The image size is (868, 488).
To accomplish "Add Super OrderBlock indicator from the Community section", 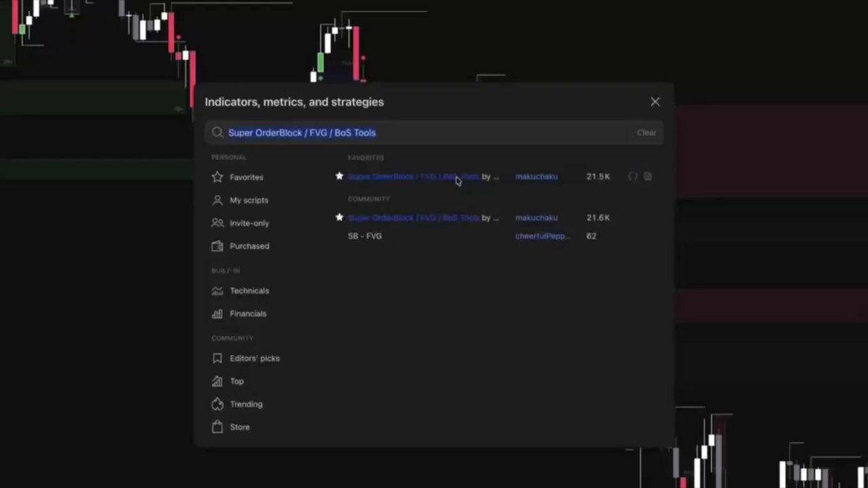I will point(424,218).
